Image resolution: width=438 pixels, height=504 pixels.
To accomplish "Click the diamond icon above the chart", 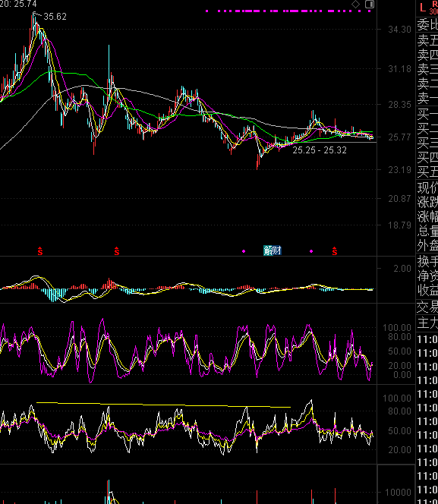I will pos(356,5).
